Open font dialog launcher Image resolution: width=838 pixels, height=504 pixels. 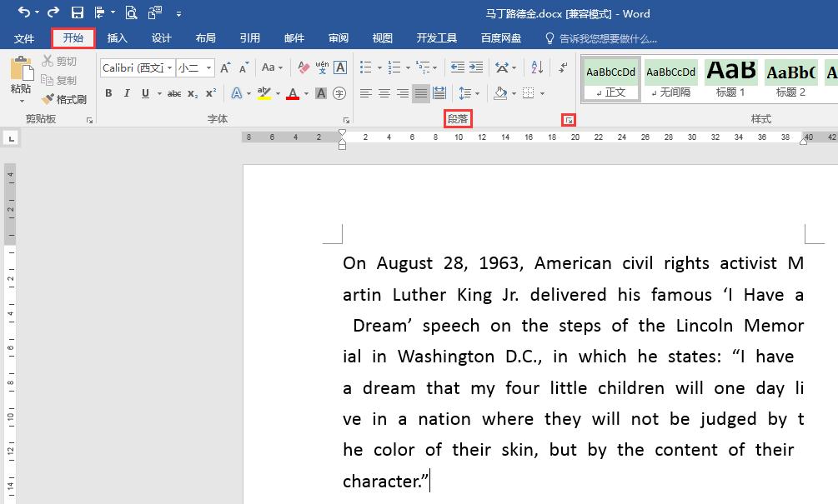point(346,121)
